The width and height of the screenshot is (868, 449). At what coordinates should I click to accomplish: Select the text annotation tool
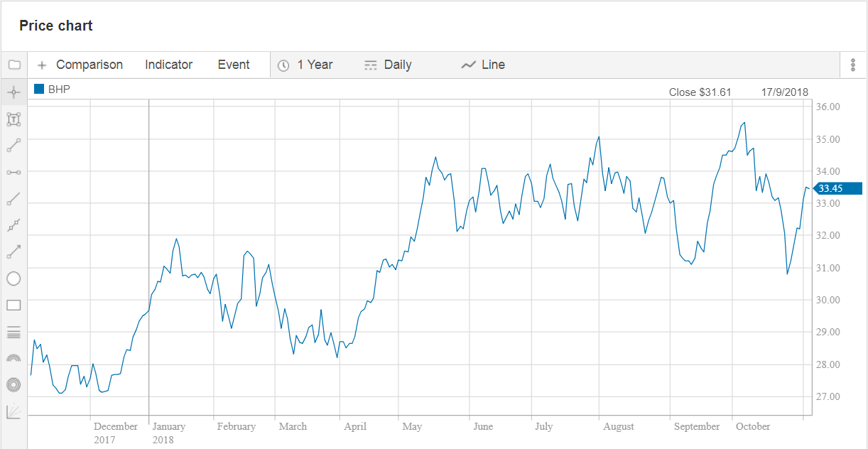pyautogui.click(x=13, y=119)
